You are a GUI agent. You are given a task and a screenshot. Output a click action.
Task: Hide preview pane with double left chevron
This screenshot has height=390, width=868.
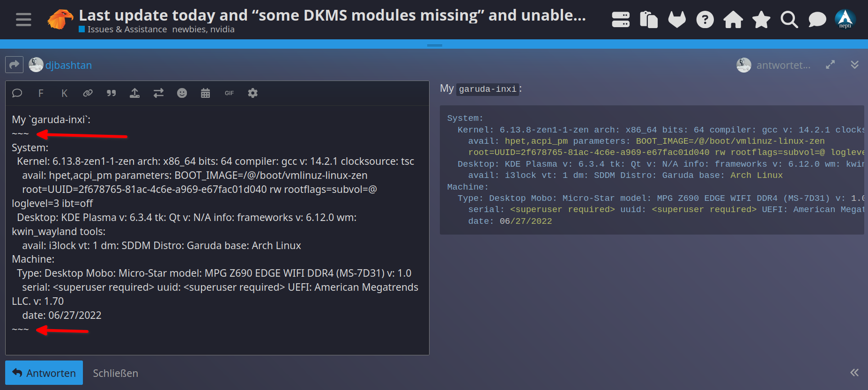tap(854, 373)
